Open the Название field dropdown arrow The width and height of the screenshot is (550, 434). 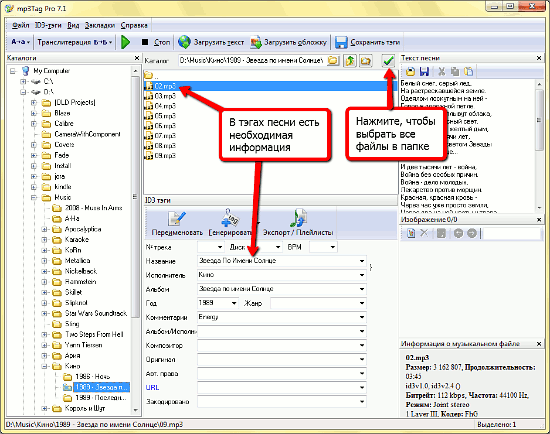pos(362,261)
